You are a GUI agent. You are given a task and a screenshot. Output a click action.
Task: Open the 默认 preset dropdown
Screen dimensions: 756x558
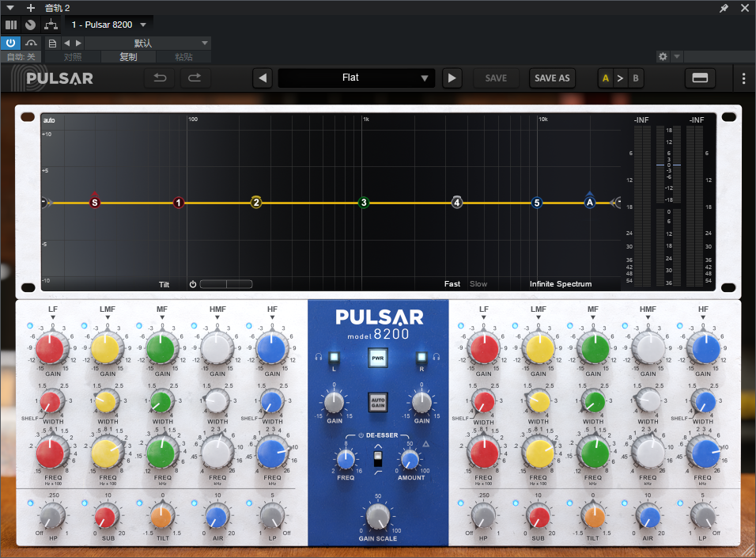coord(148,43)
